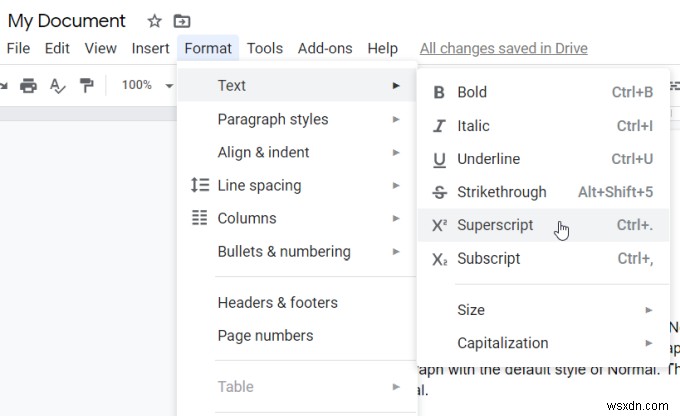Open the Tools menu
Screen dimensions: 680x416
click(264, 48)
